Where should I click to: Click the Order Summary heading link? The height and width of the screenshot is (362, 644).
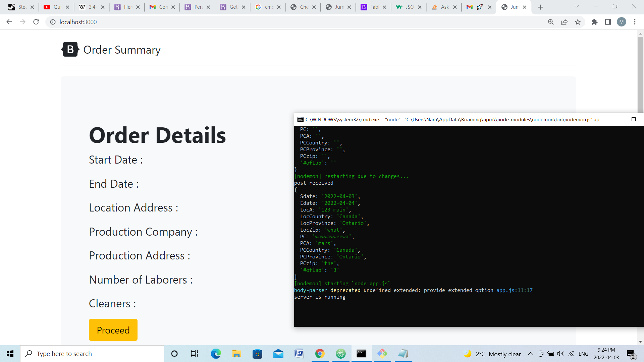click(x=122, y=50)
